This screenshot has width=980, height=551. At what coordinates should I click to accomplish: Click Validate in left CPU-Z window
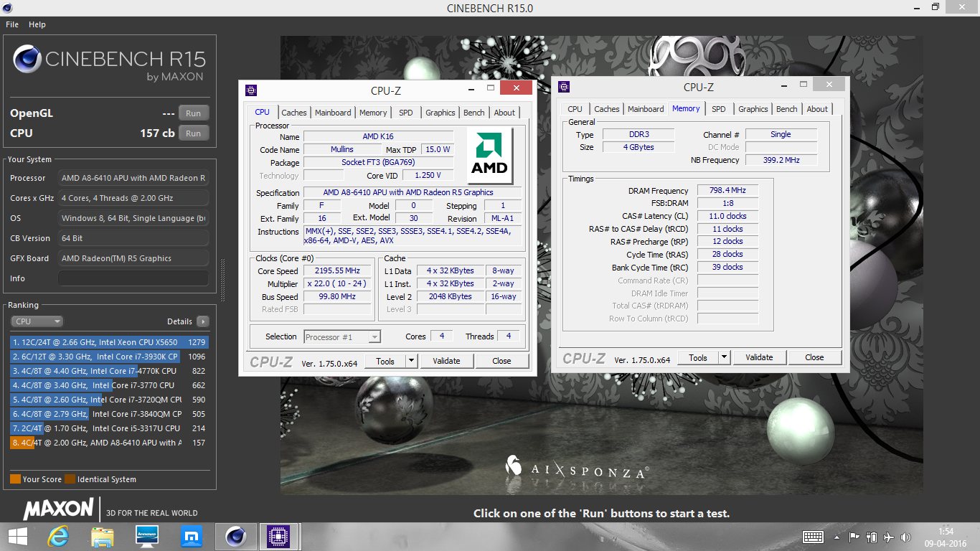pos(446,361)
